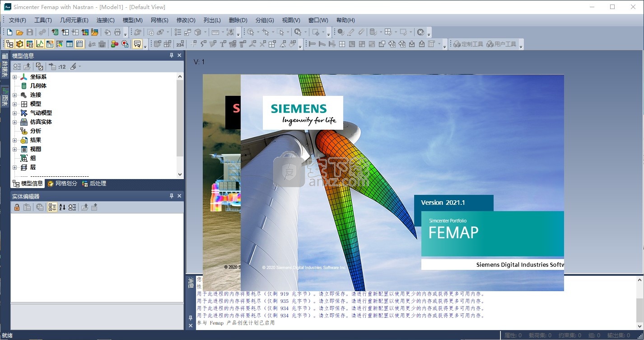Select the 几何体 tree item
Screen dimensions: 644x340
pos(38,86)
